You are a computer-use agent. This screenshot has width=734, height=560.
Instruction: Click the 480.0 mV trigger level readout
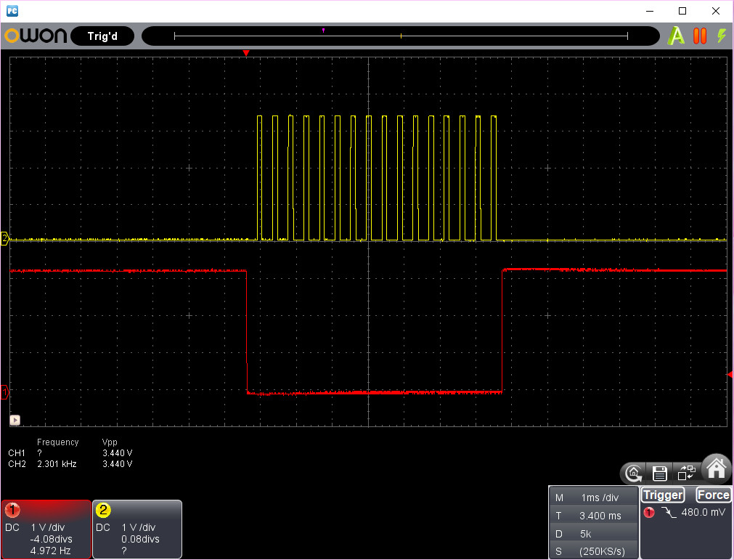(x=702, y=512)
